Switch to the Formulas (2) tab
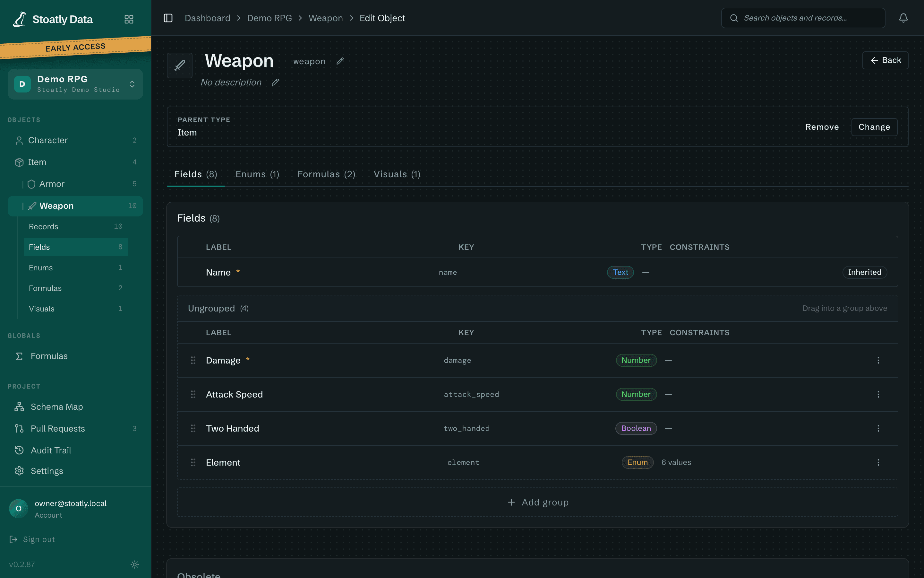Viewport: 924px width, 578px height. (x=327, y=174)
